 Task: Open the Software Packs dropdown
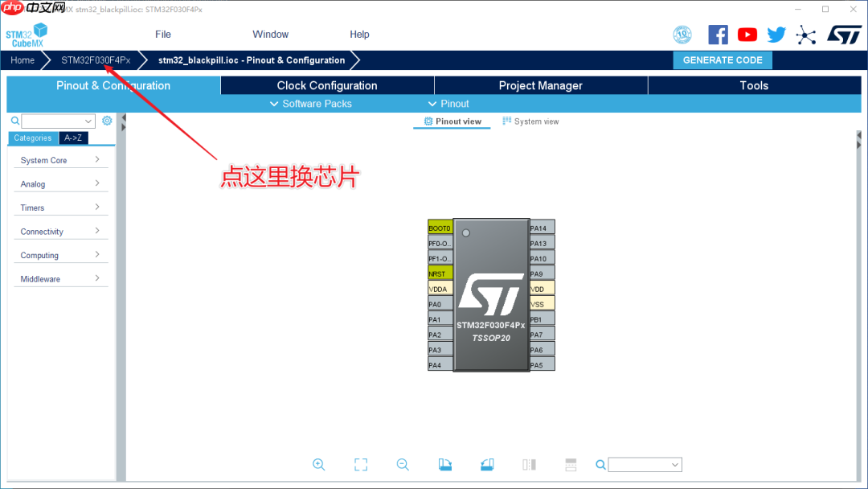pyautogui.click(x=312, y=103)
